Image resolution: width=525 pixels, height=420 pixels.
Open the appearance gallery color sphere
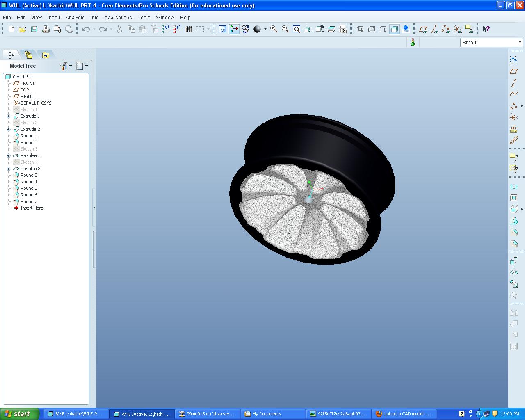click(x=257, y=29)
